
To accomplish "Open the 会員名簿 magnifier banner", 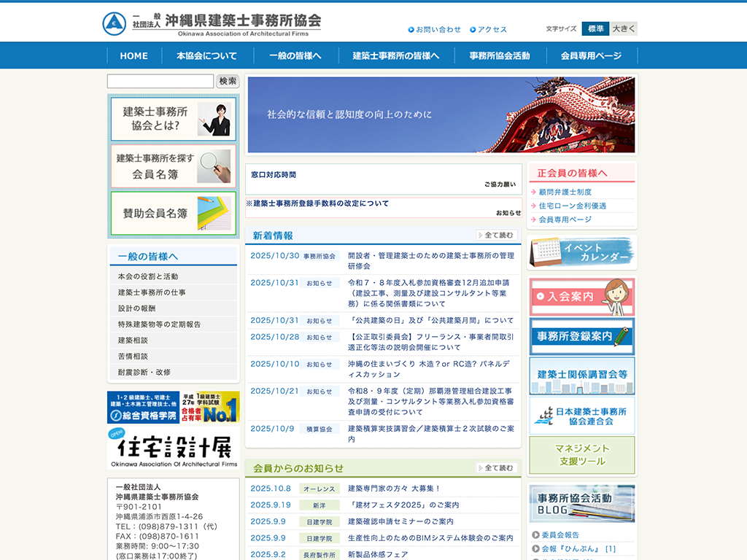I will [x=174, y=166].
